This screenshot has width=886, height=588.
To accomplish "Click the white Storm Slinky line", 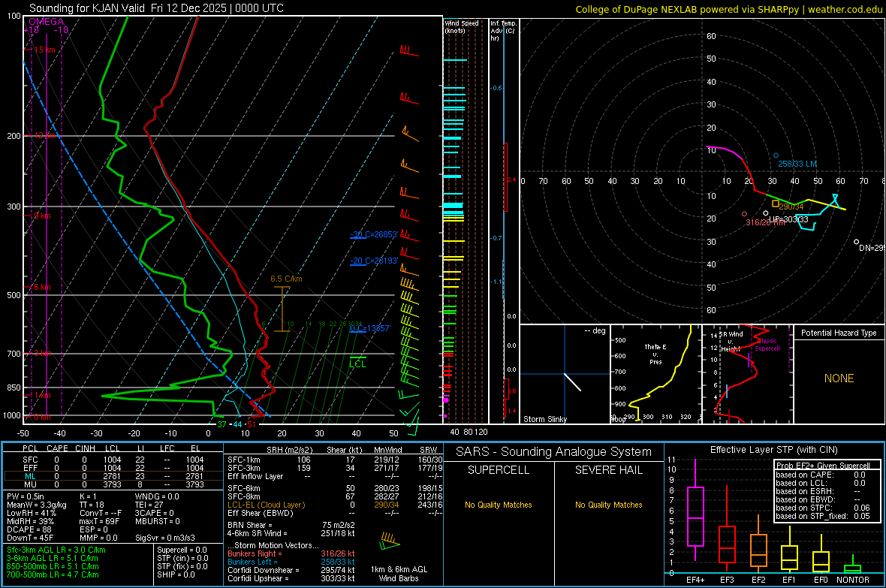I will pos(572,382).
